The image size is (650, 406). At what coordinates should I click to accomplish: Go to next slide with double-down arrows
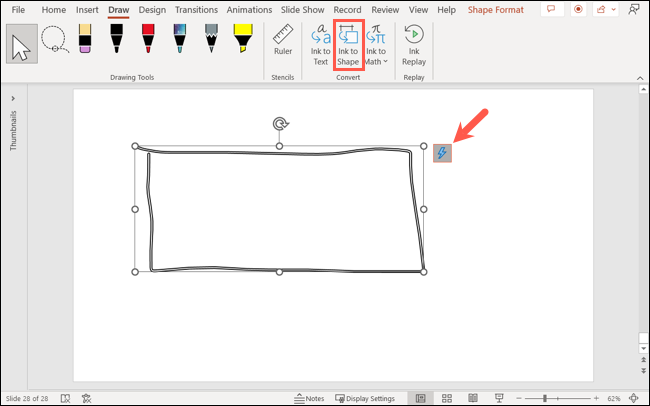click(643, 370)
